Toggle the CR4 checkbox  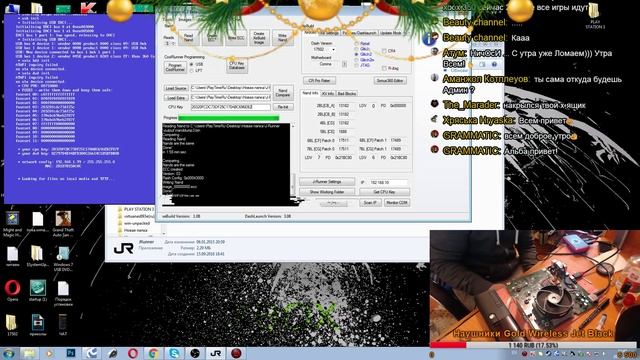tap(384, 51)
